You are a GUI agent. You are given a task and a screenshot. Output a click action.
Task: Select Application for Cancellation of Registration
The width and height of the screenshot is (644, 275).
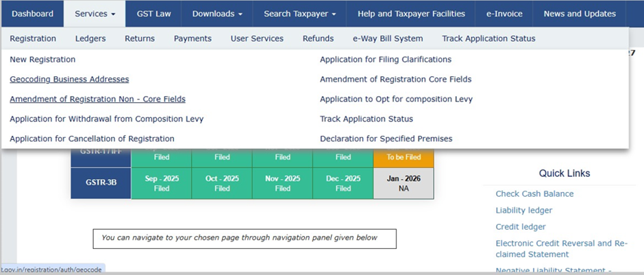click(x=92, y=139)
